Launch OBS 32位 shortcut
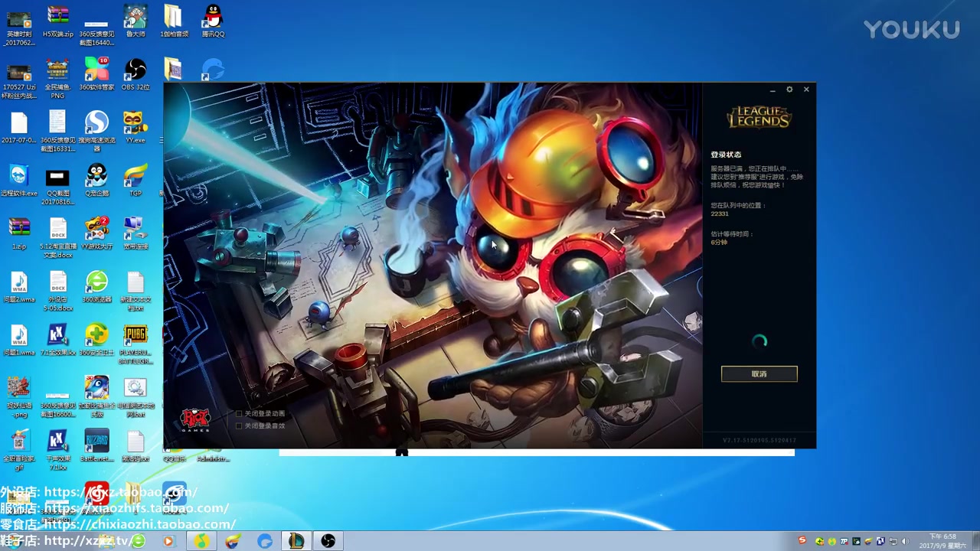The image size is (980, 551). click(x=136, y=74)
